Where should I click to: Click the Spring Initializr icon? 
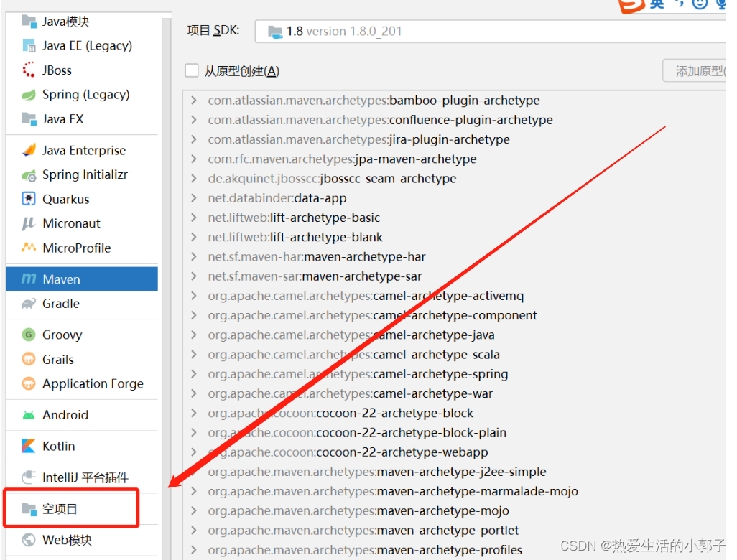pyautogui.click(x=29, y=175)
